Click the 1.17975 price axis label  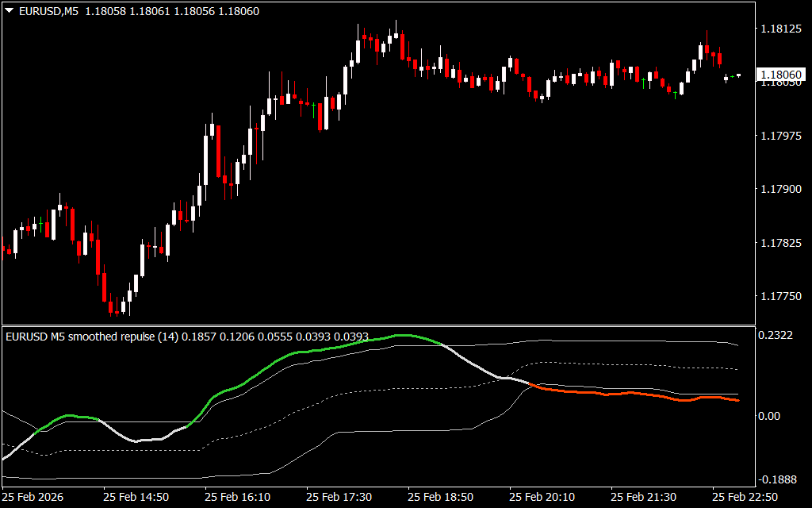point(779,137)
